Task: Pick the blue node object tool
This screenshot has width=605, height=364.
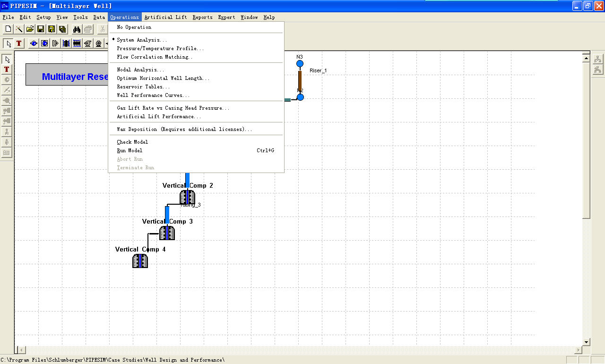Action: (34, 43)
